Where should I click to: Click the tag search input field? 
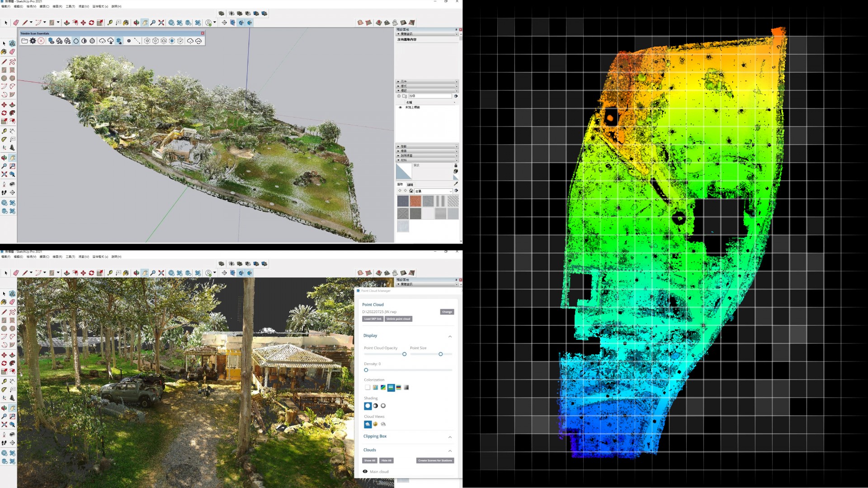(x=430, y=96)
